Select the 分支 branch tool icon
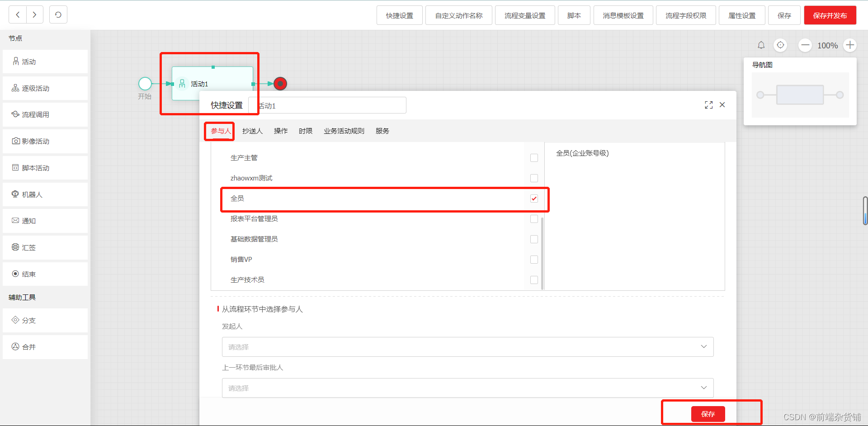 pos(15,320)
